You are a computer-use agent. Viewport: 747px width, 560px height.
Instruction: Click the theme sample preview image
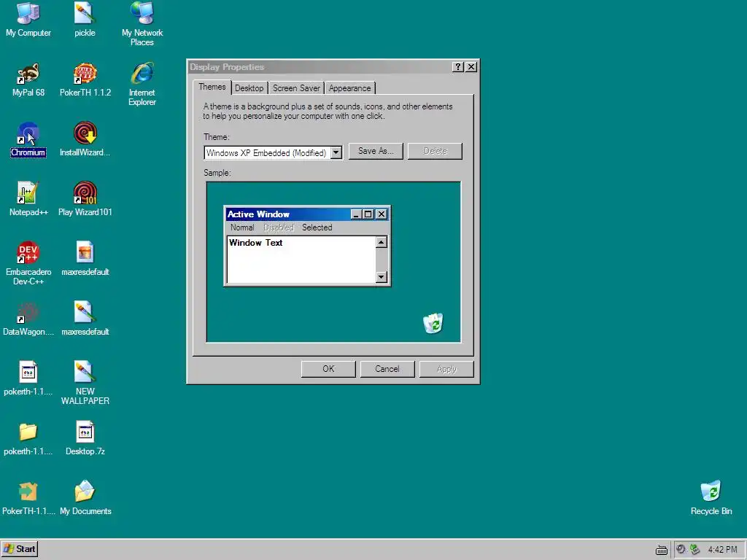click(333, 262)
